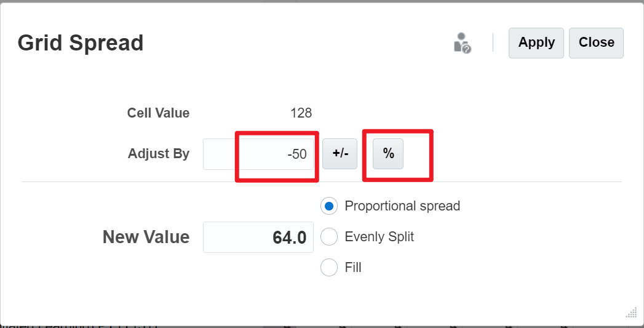This screenshot has height=328, width=644.
Task: Click the divider beside the Apply button
Action: [493, 43]
